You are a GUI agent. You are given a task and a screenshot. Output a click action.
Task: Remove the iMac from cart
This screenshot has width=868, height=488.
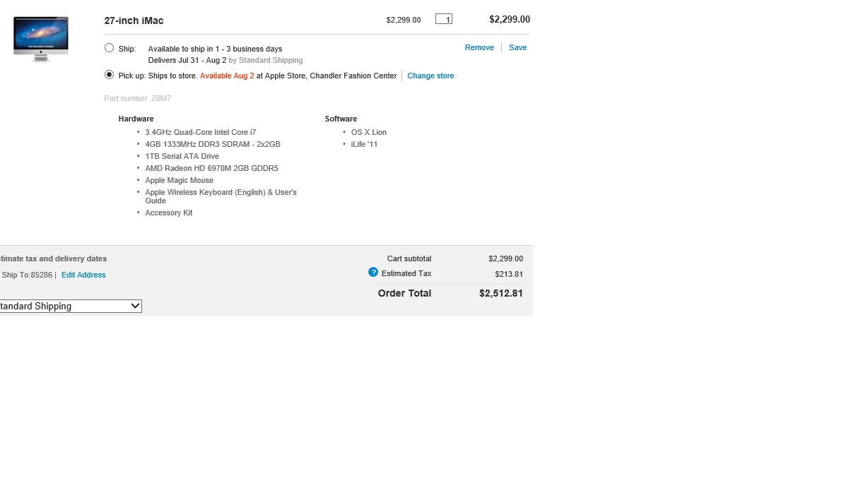(x=479, y=48)
